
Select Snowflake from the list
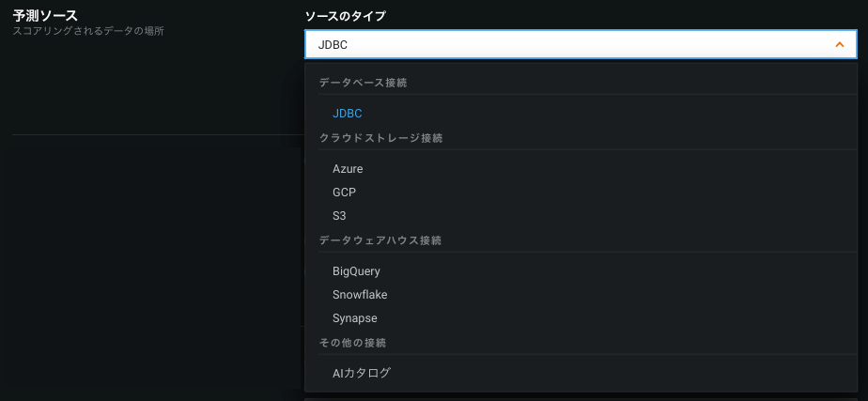pyautogui.click(x=360, y=294)
